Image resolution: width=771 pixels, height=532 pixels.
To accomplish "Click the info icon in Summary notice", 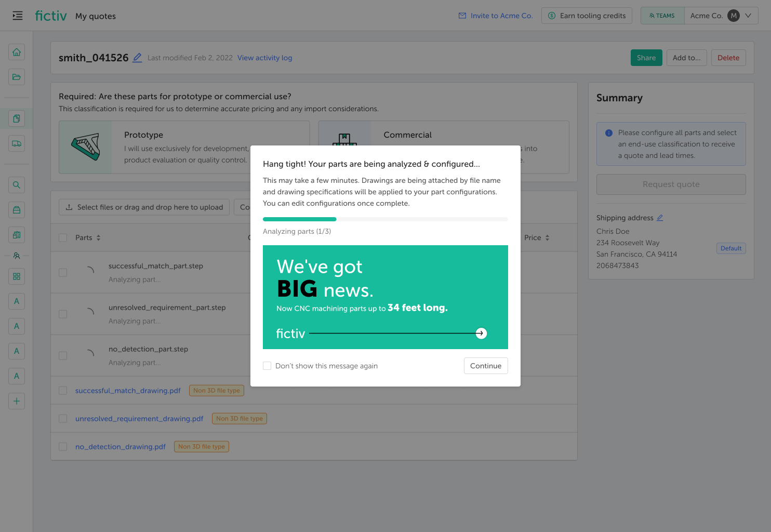I will [x=609, y=133].
